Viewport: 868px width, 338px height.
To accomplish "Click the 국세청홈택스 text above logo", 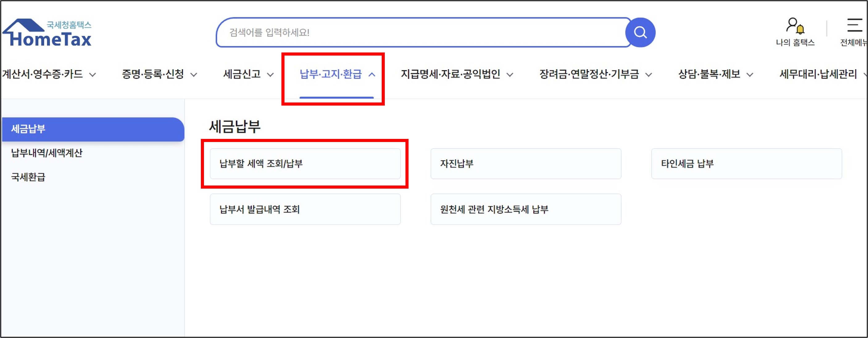I will tap(69, 25).
